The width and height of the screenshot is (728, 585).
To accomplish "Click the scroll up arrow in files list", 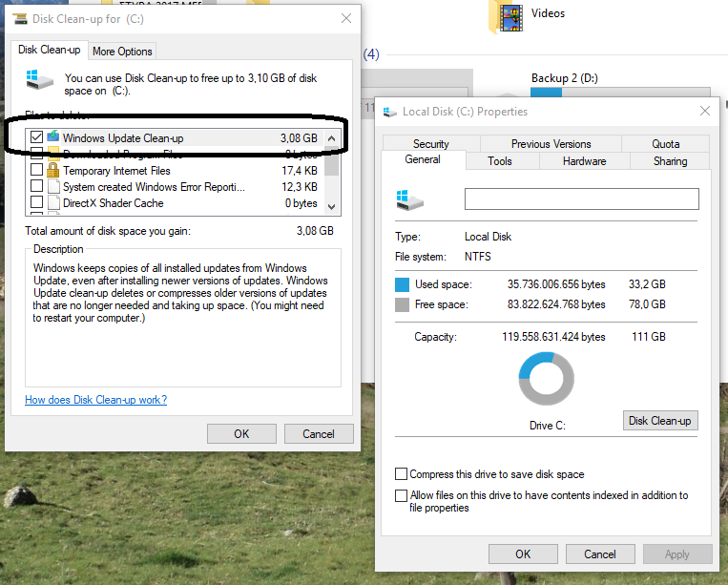I will tap(331, 137).
